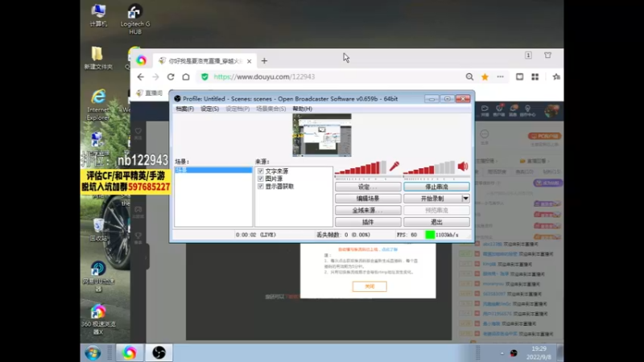
Task: Click the browser forward arrow
Action: pyautogui.click(x=155, y=76)
